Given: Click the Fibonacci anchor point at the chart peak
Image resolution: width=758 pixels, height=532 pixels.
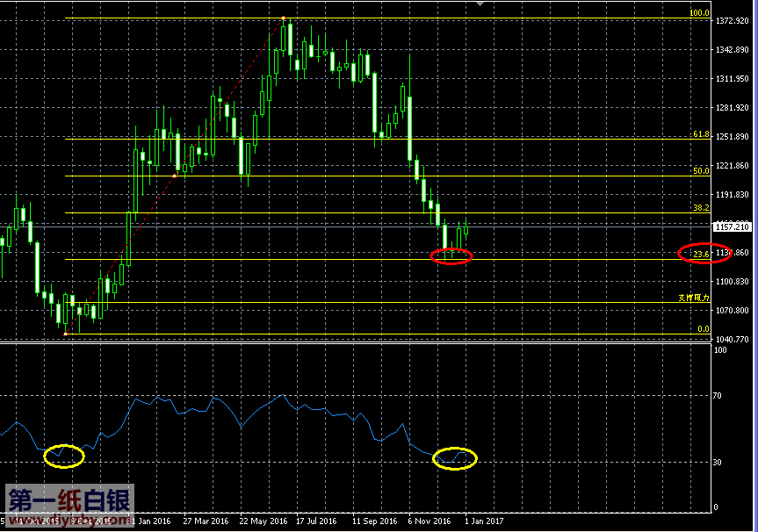Looking at the screenshot, I should coord(284,18).
